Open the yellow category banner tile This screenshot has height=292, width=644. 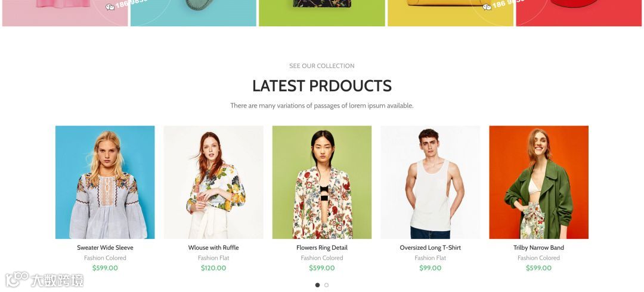[451, 13]
